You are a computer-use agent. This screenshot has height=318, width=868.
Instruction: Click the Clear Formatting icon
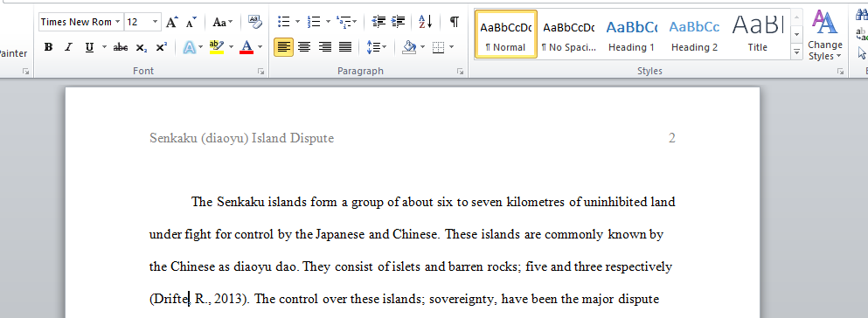click(x=254, y=22)
